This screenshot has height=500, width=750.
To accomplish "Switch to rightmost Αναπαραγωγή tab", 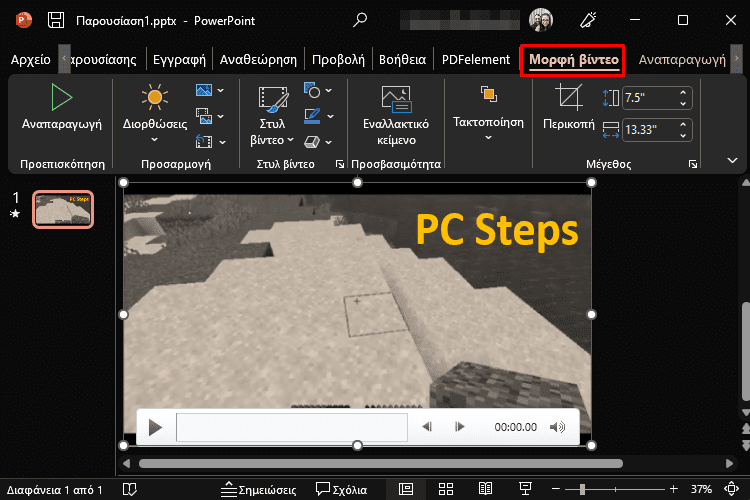I will 682,59.
